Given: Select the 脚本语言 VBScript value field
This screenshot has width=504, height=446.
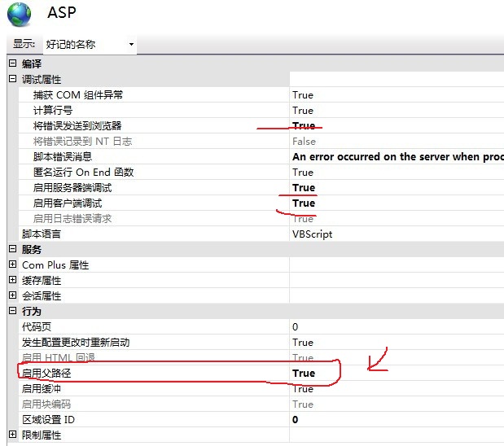Looking at the screenshot, I should 313,234.
